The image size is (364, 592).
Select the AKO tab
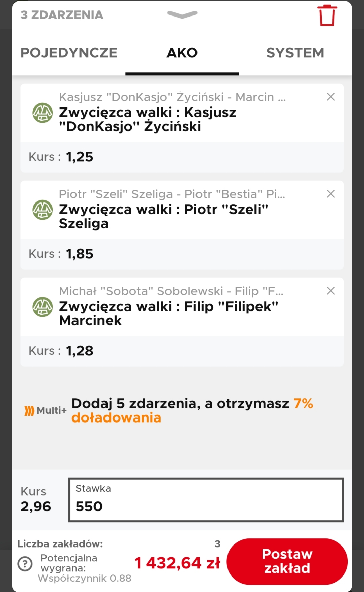pyautogui.click(x=182, y=53)
